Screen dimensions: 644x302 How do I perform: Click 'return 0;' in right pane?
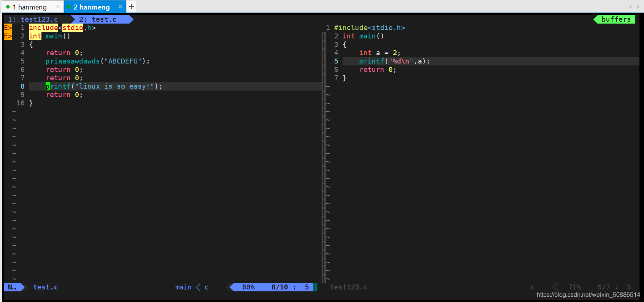coord(378,70)
